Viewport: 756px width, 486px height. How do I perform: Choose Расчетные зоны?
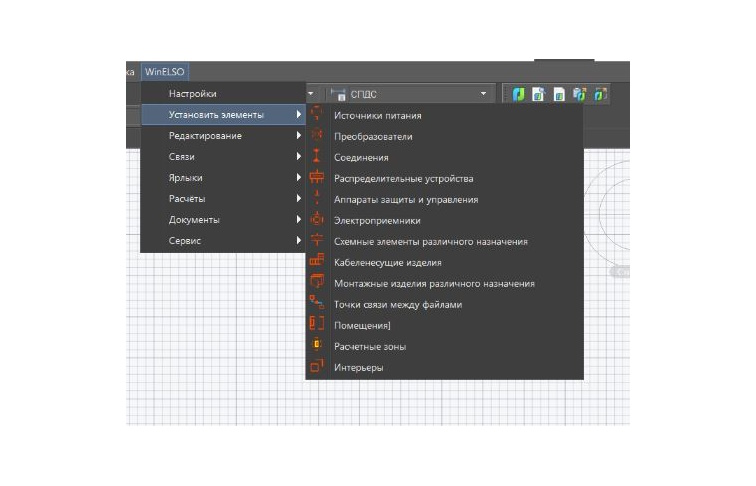pyautogui.click(x=445, y=347)
